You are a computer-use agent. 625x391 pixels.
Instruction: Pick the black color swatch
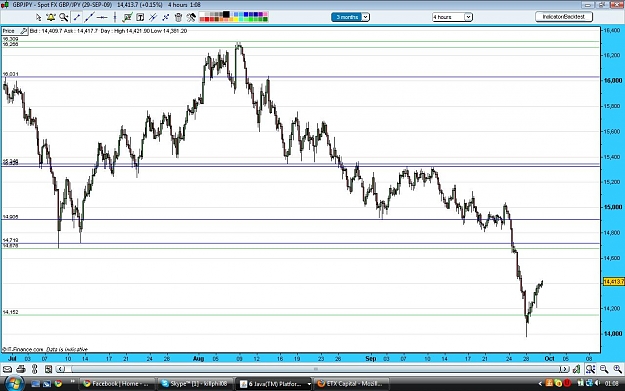(x=226, y=14)
